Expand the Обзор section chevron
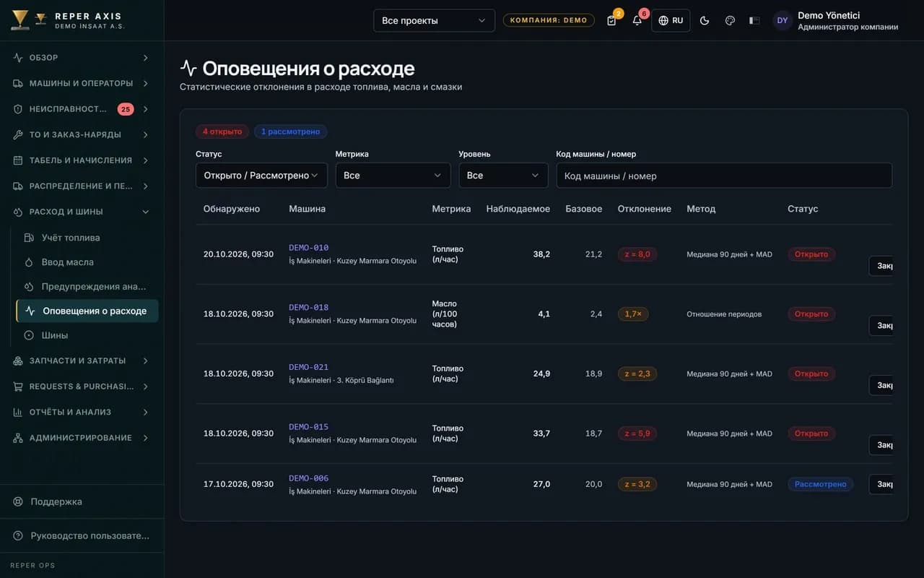 click(x=145, y=58)
